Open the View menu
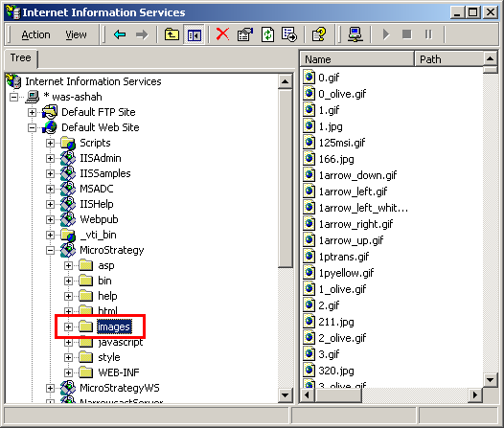Image resolution: width=504 pixels, height=428 pixels. click(76, 34)
